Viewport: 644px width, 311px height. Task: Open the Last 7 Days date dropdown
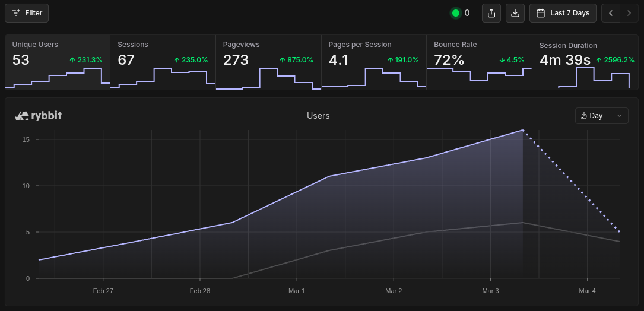click(563, 13)
